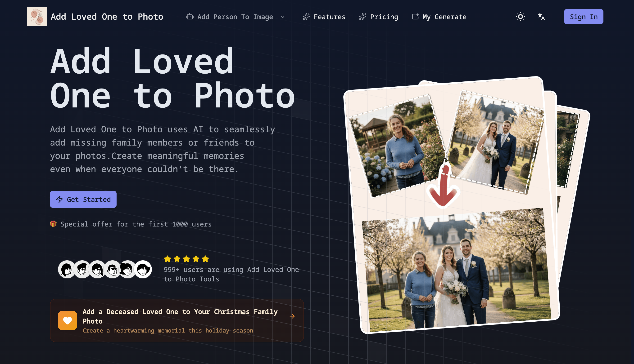Open the Pricing page
This screenshot has width=634, height=364.
pos(384,17)
